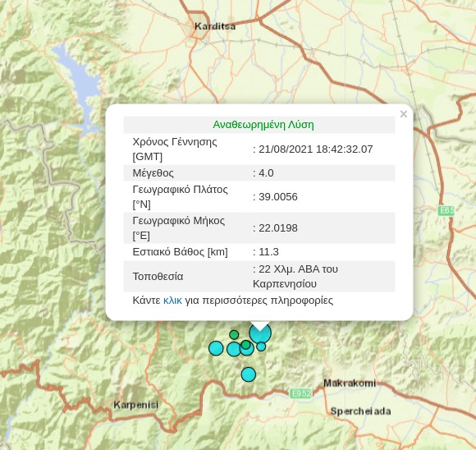Click the Karpenisi town label

click(x=136, y=405)
